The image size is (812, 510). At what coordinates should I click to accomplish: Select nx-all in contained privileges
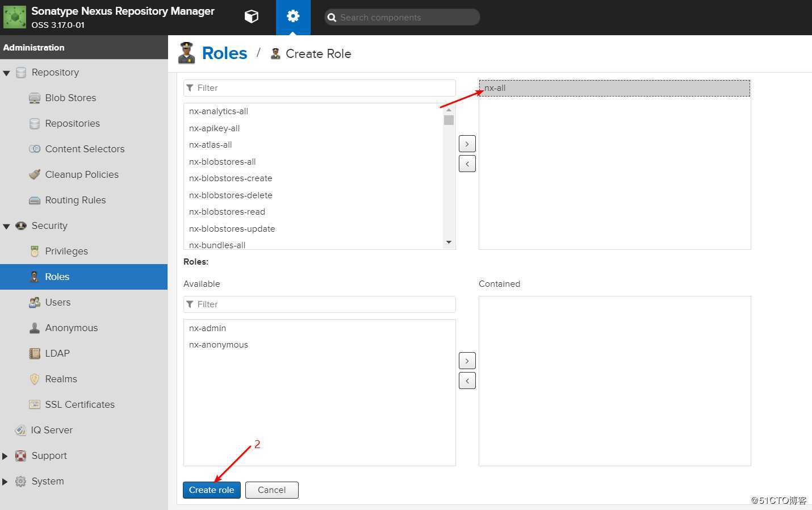(x=614, y=88)
